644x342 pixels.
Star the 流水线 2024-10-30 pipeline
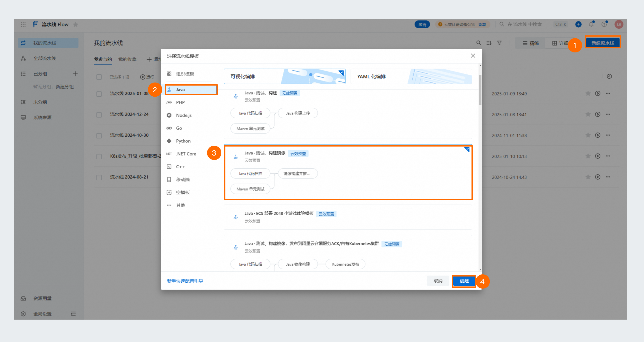coord(588,135)
